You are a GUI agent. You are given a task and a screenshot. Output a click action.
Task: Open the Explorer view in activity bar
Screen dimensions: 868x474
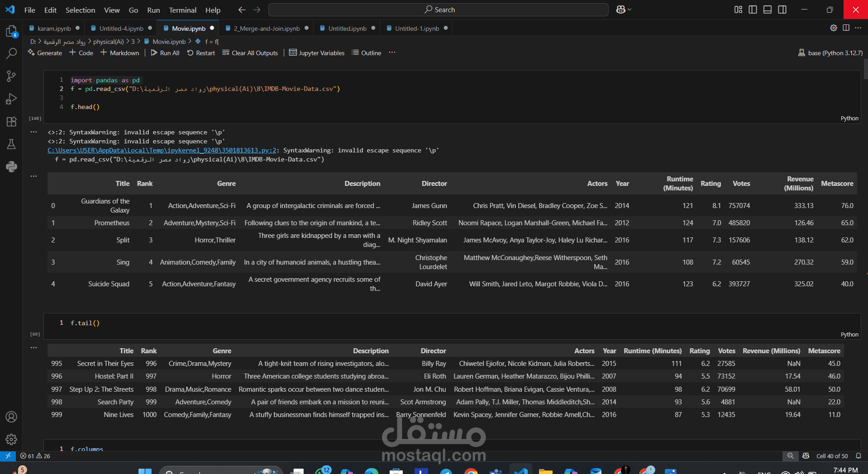tap(11, 31)
